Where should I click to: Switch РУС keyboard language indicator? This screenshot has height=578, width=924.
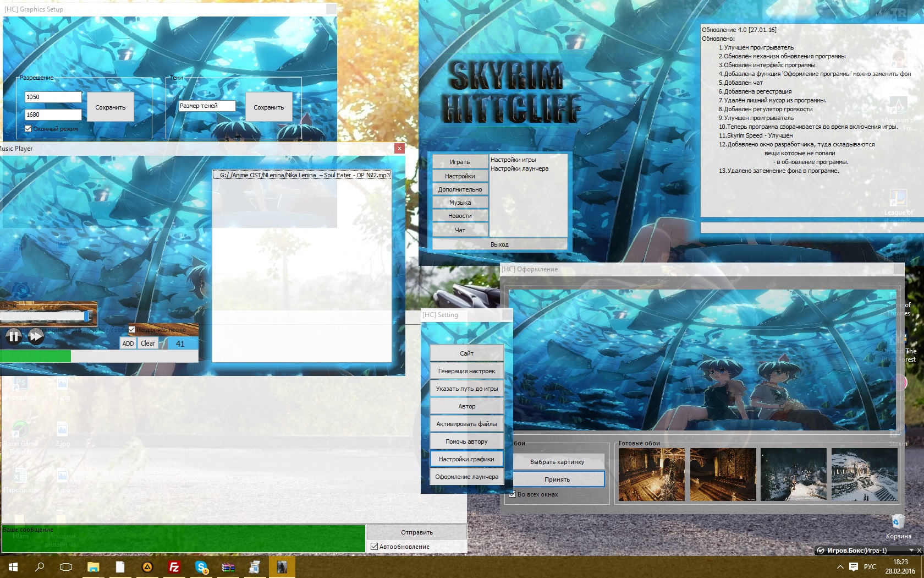870,567
